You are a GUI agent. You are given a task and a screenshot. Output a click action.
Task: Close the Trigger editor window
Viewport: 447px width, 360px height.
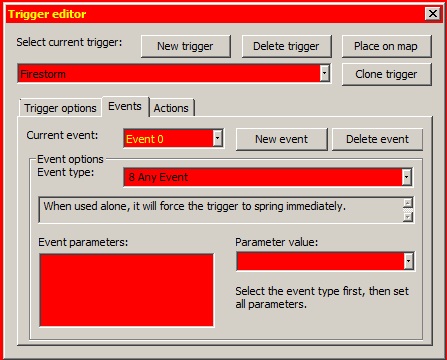[x=432, y=14]
